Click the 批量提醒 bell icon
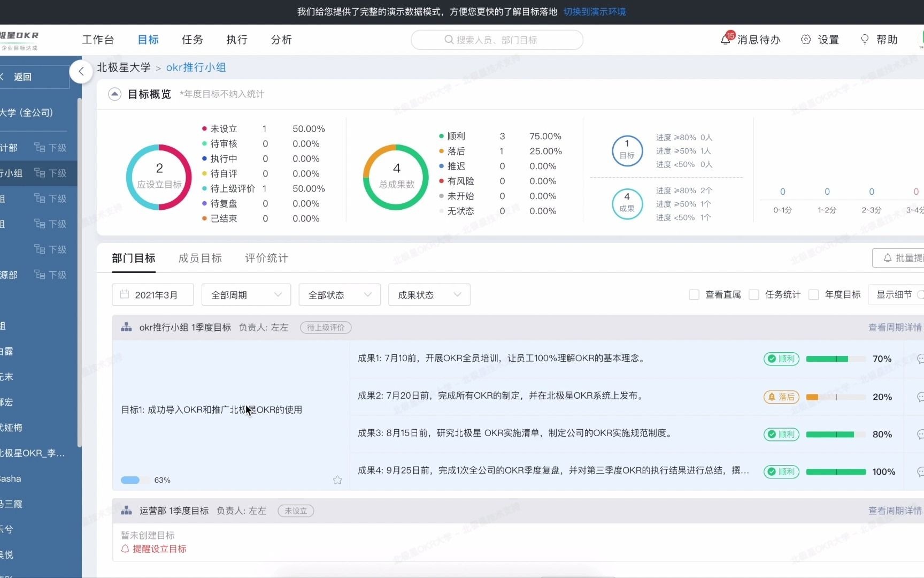 tap(888, 257)
